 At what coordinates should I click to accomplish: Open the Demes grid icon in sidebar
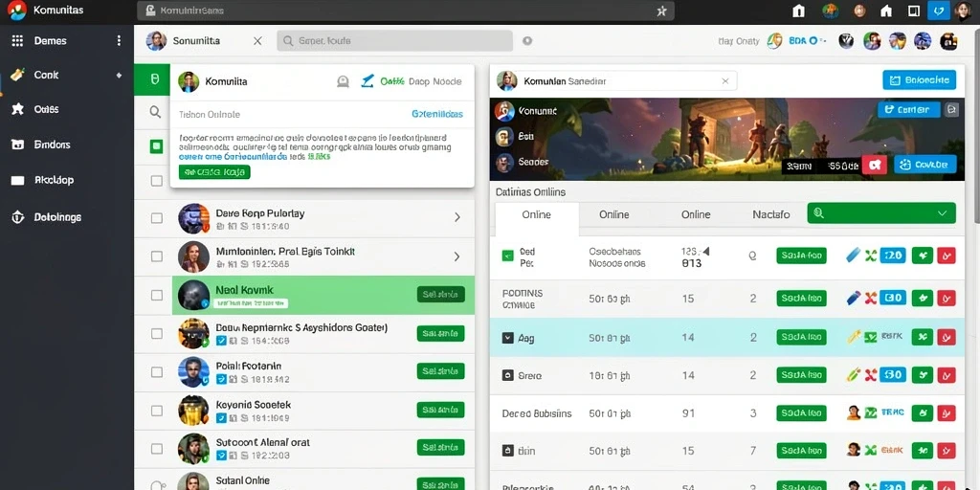[x=17, y=40]
